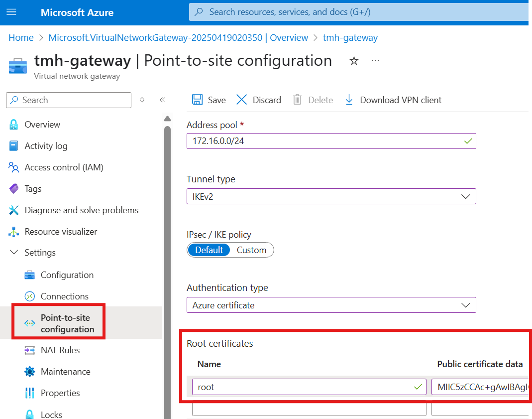Open Resource visualizer

click(61, 232)
